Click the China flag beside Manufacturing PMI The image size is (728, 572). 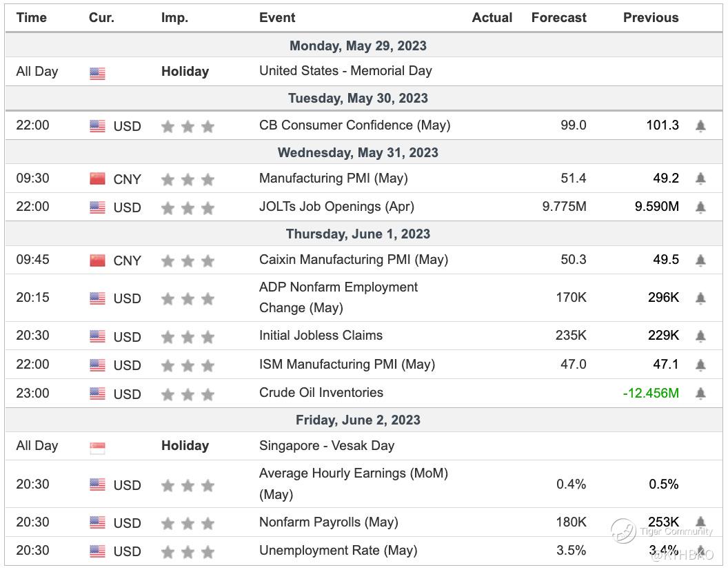97,179
